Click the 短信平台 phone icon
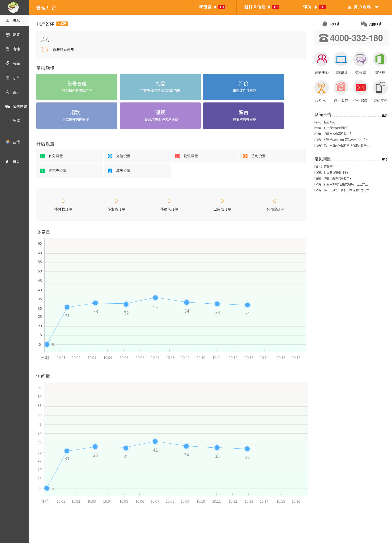 point(380,88)
